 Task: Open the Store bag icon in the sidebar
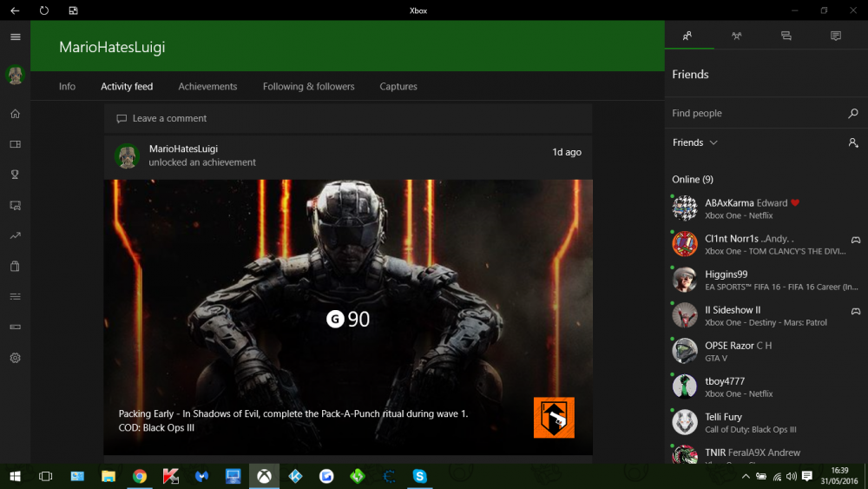(15, 266)
